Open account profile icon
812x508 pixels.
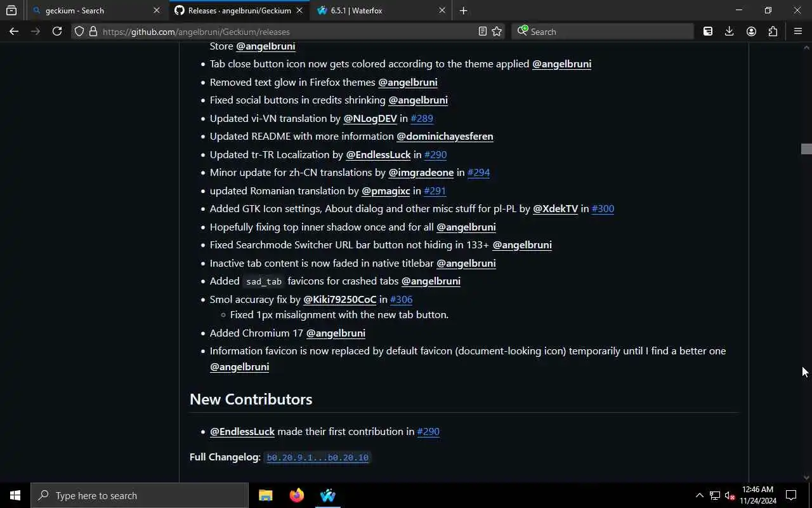tap(751, 31)
